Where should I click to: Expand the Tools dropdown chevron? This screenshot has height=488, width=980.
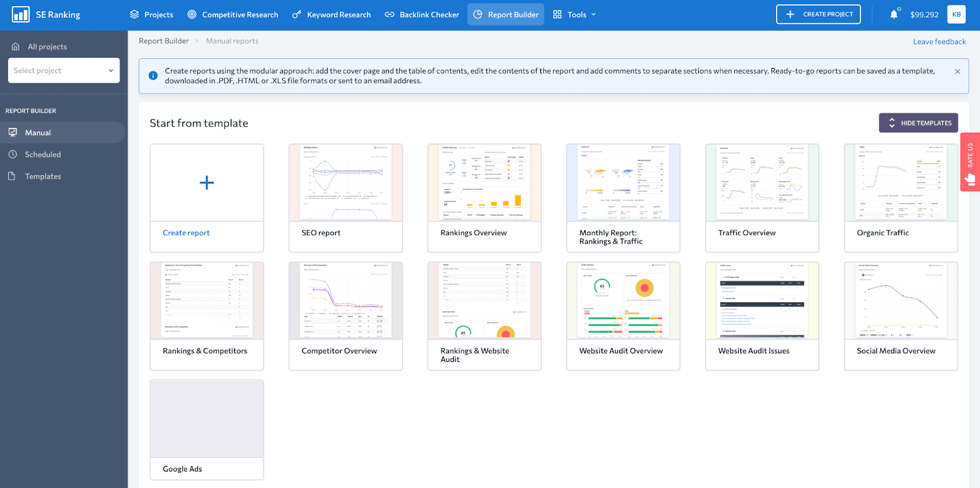coord(594,15)
